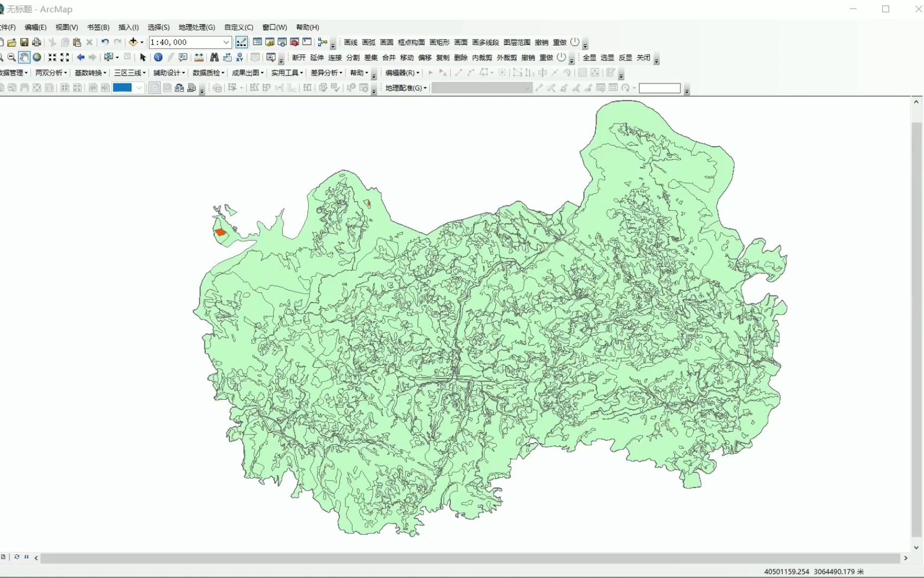
Task: Toggle the Editor Toolbar button next to scale
Action: 242,42
